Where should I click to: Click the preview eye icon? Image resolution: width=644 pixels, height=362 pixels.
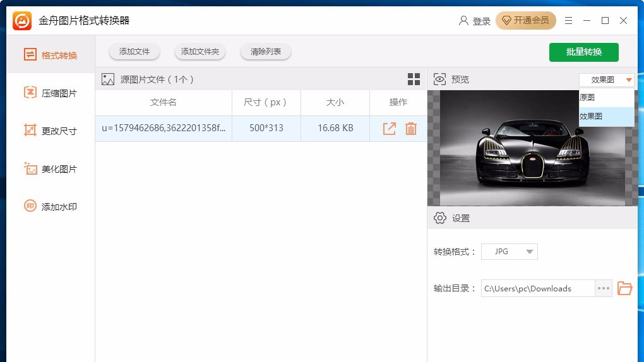click(439, 79)
